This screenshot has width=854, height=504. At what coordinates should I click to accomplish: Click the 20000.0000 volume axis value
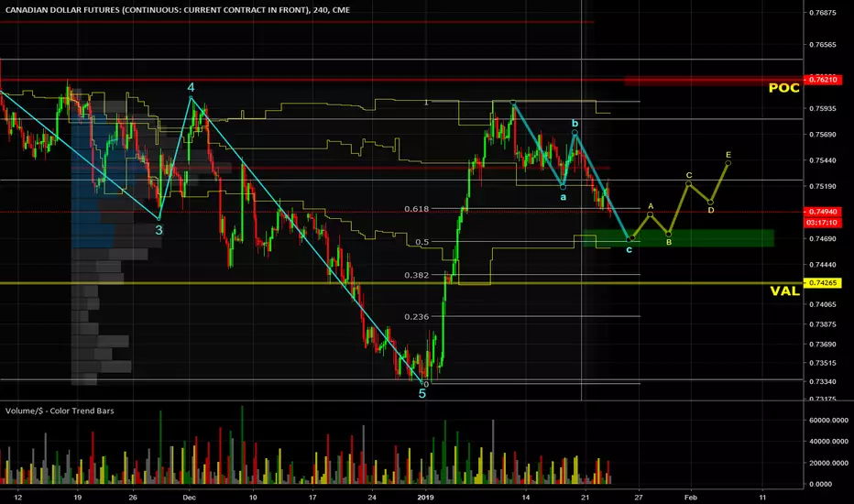tap(828, 463)
